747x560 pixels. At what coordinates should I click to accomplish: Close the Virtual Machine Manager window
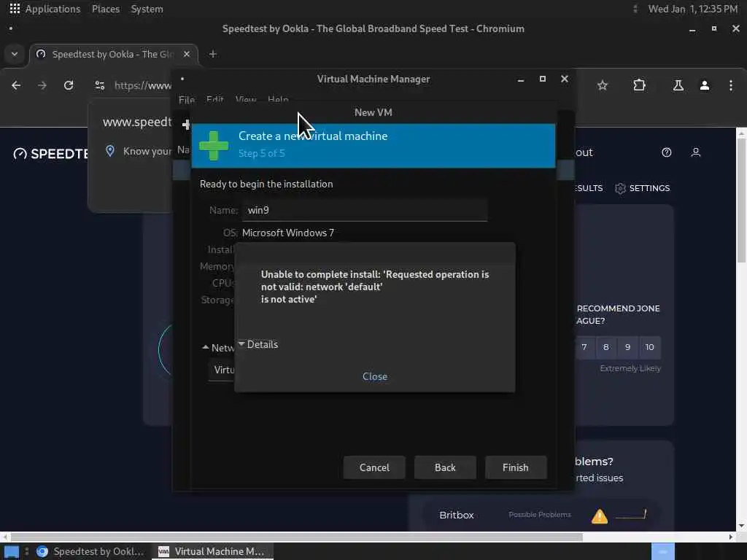565,79
